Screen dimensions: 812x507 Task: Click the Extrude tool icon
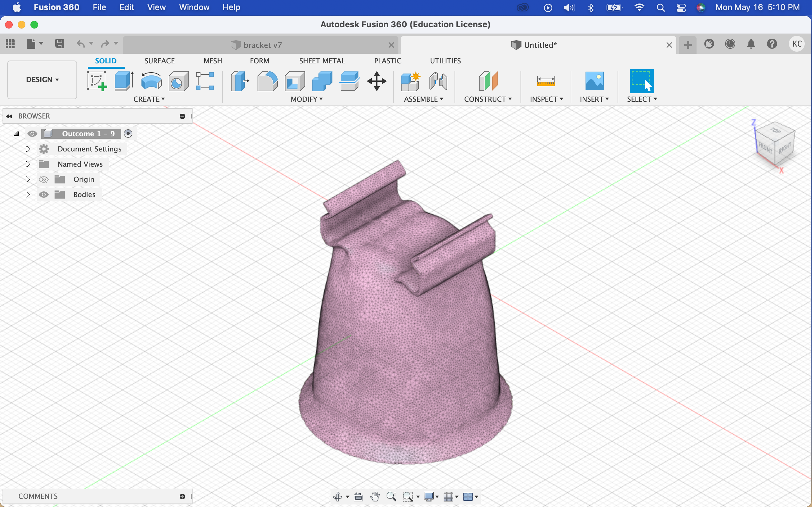coord(124,81)
